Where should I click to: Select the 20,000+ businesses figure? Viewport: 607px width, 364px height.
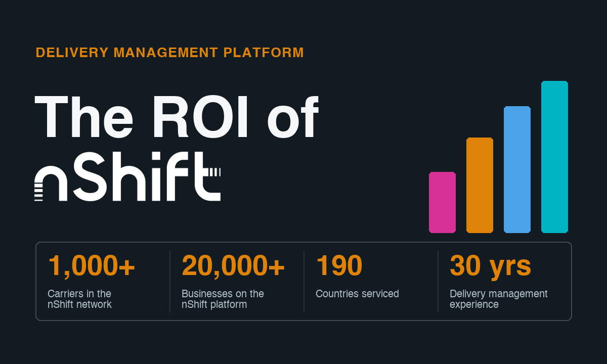(x=233, y=266)
